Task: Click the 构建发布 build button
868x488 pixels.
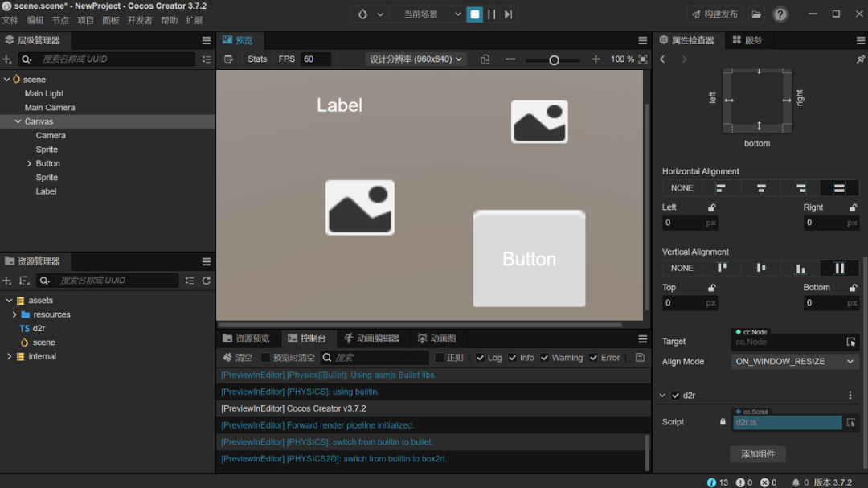Action: click(714, 14)
